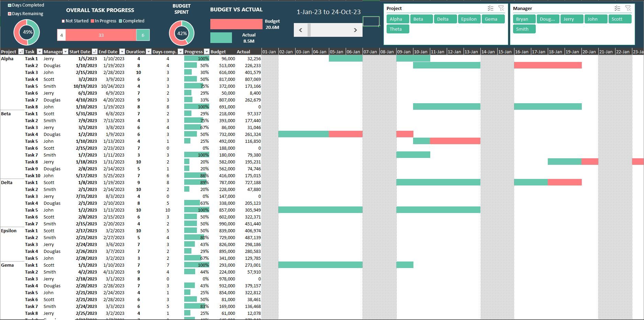Click the Completed bar segment showing 6
644x320 pixels.
pos(143,35)
